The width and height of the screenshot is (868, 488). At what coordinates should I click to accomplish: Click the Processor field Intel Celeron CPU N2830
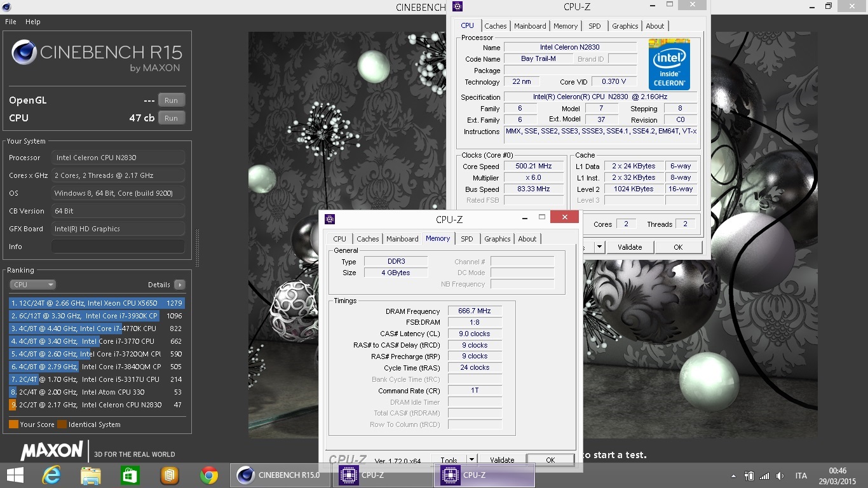(x=118, y=158)
